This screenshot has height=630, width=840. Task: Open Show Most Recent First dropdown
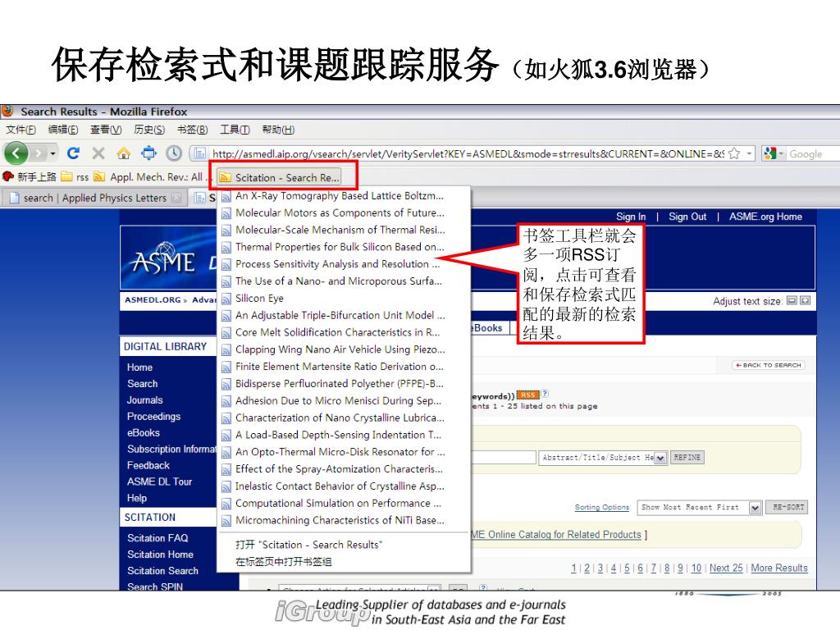tap(755, 507)
